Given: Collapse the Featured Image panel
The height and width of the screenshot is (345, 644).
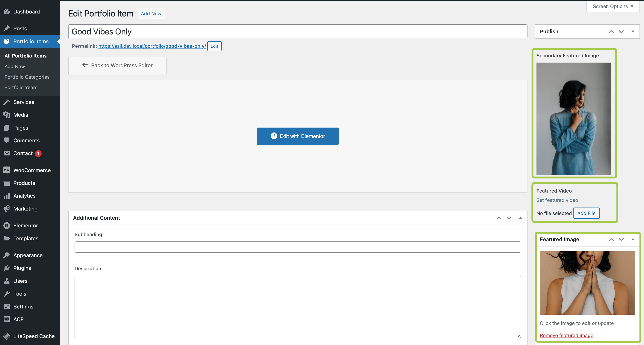Looking at the screenshot, I should pyautogui.click(x=633, y=239).
